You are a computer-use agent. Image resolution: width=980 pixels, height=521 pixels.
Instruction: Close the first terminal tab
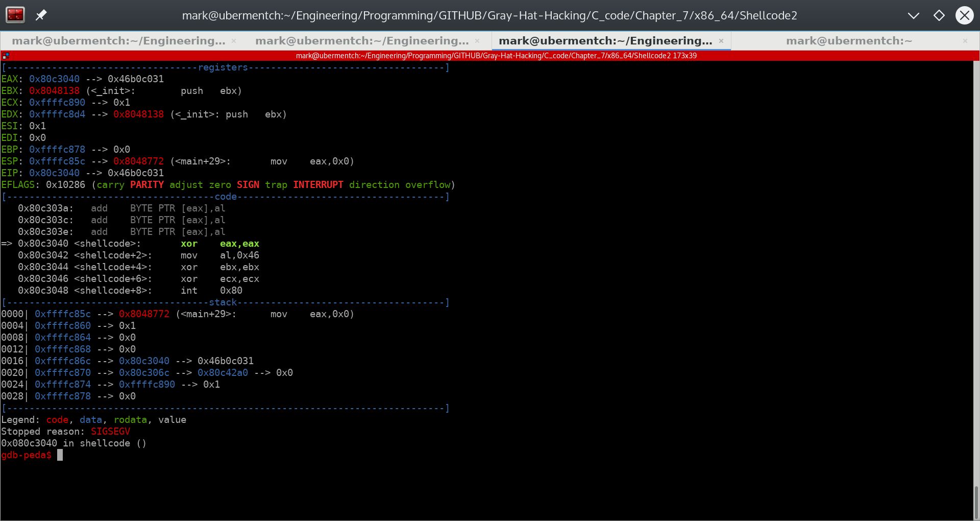[234, 41]
